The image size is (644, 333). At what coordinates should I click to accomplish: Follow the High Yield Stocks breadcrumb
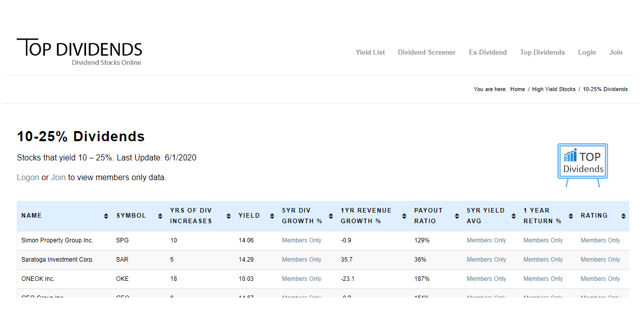(x=554, y=89)
